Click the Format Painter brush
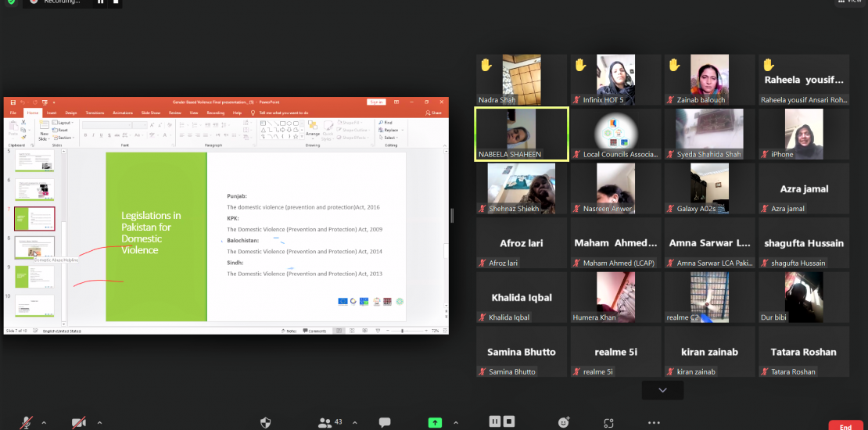Image resolution: width=868 pixels, height=430 pixels. pos(23,137)
